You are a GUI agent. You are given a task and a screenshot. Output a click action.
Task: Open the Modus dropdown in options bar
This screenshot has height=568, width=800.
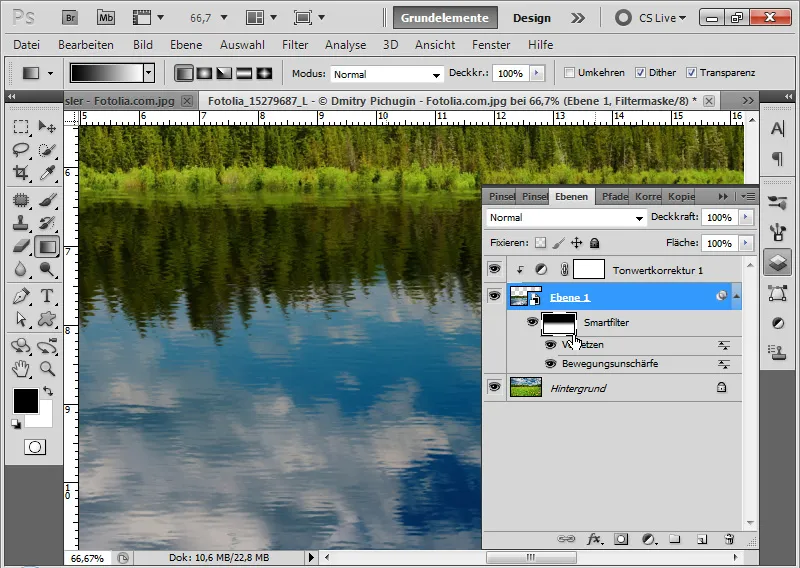pos(387,75)
